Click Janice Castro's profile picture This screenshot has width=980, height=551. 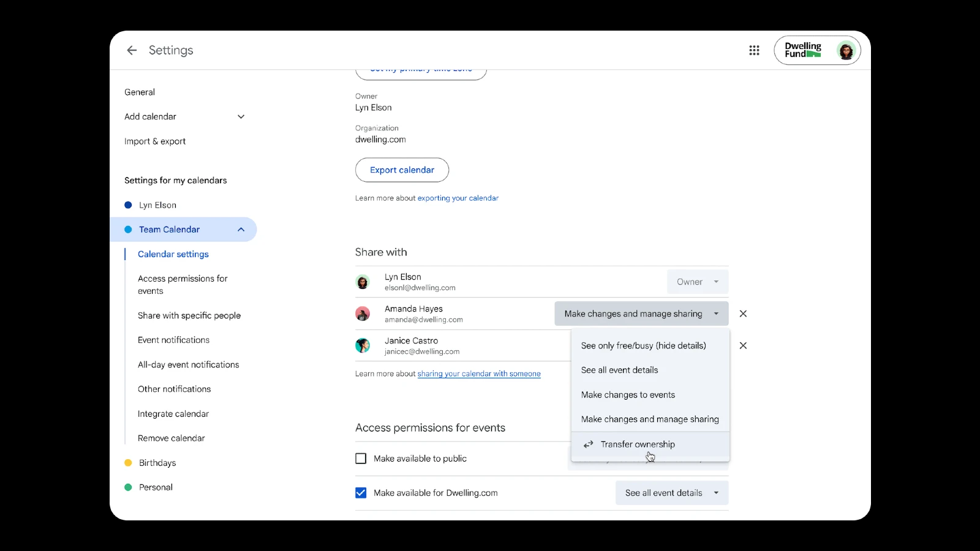[363, 346]
